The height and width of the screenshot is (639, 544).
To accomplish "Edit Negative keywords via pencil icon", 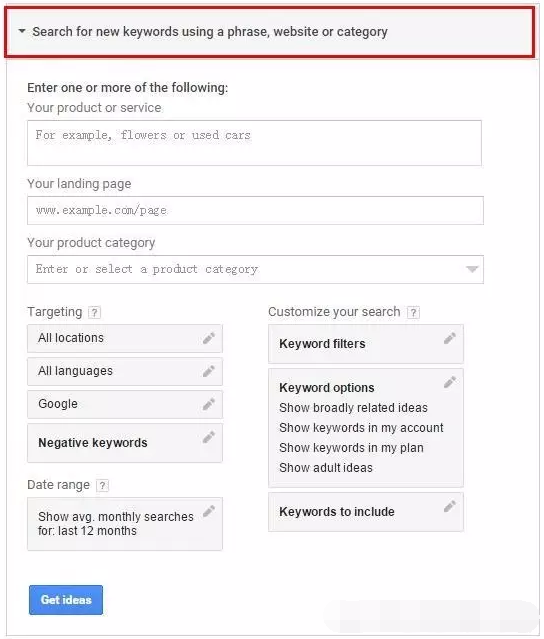I will pos(209,437).
